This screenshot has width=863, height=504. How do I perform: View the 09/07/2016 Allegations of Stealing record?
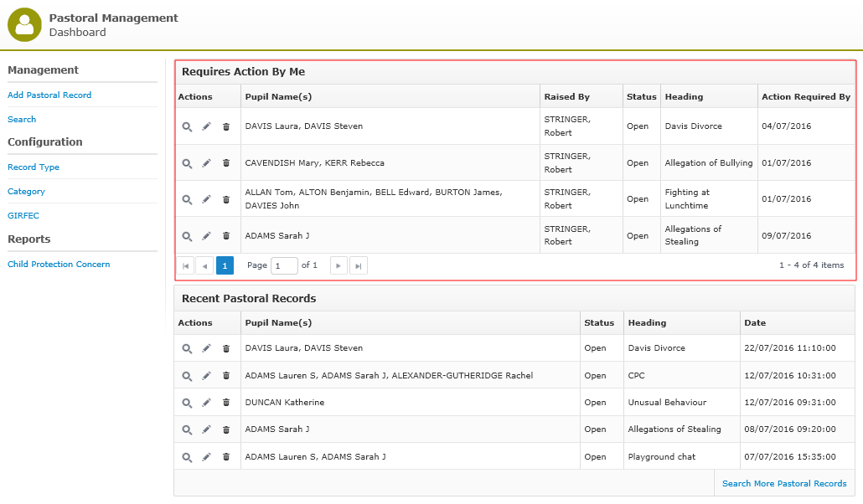(187, 236)
